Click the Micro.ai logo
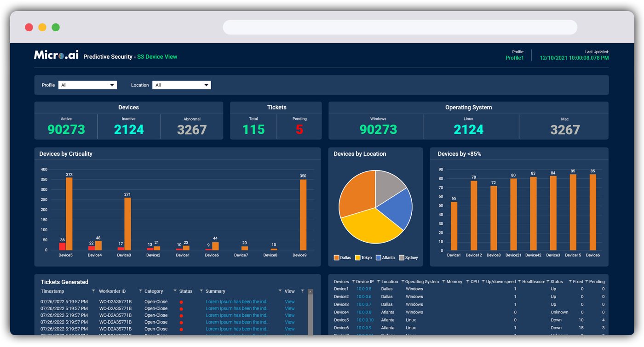Viewport: 644px width, 347px height. [56, 55]
